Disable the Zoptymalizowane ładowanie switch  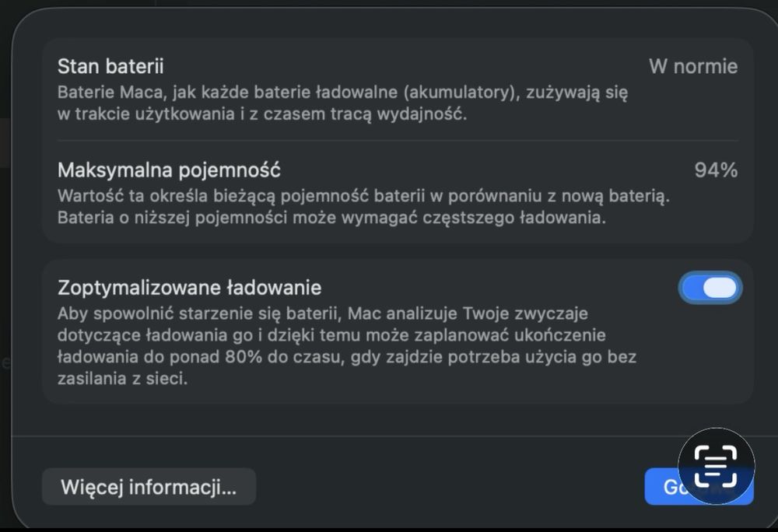click(710, 288)
